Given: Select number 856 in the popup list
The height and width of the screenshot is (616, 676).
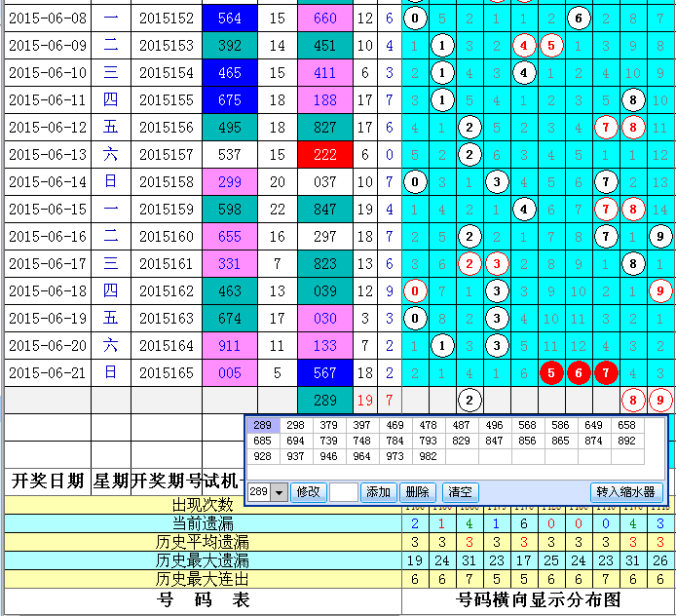Looking at the screenshot, I should [x=528, y=441].
